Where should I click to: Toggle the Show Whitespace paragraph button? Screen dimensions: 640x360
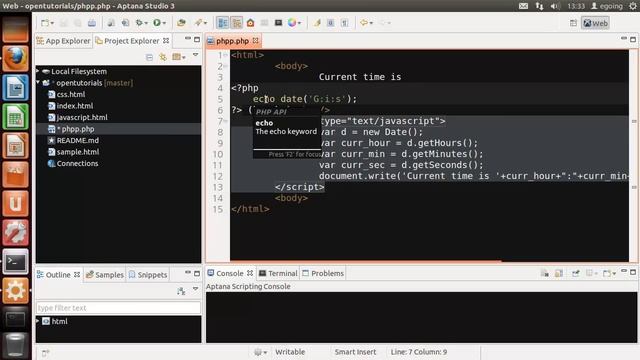[x=344, y=23]
